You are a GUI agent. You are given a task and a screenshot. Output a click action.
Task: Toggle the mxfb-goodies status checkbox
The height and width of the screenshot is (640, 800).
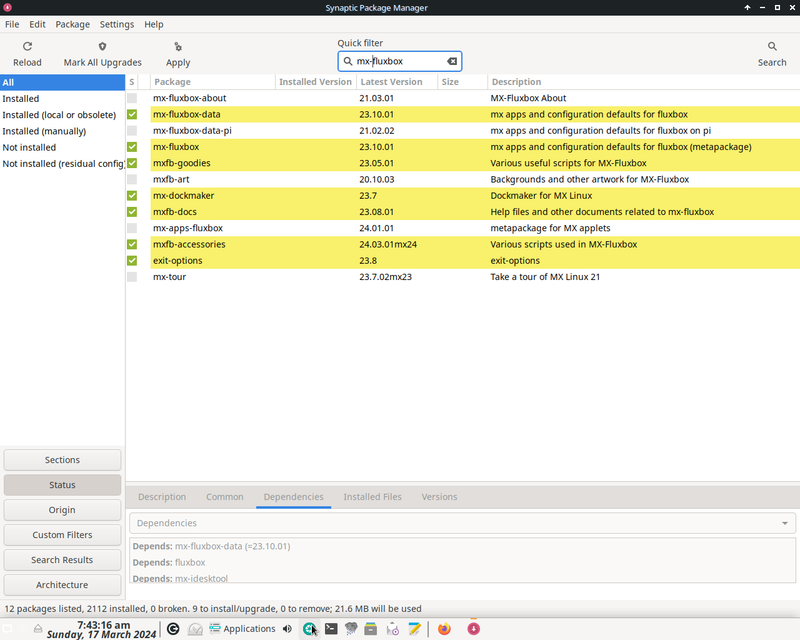[x=132, y=163]
